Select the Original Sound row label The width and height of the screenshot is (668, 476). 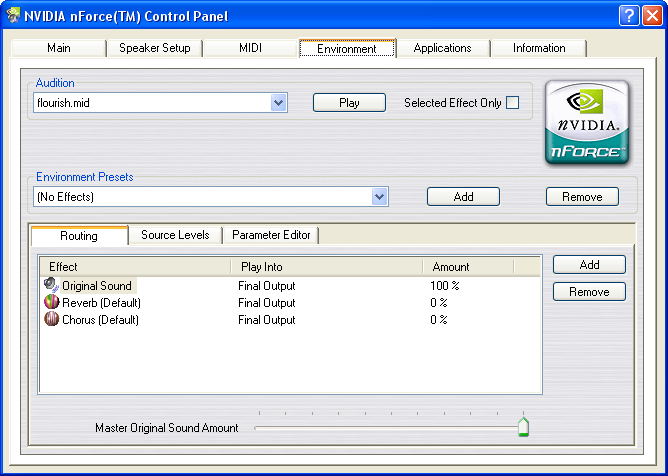click(x=97, y=286)
